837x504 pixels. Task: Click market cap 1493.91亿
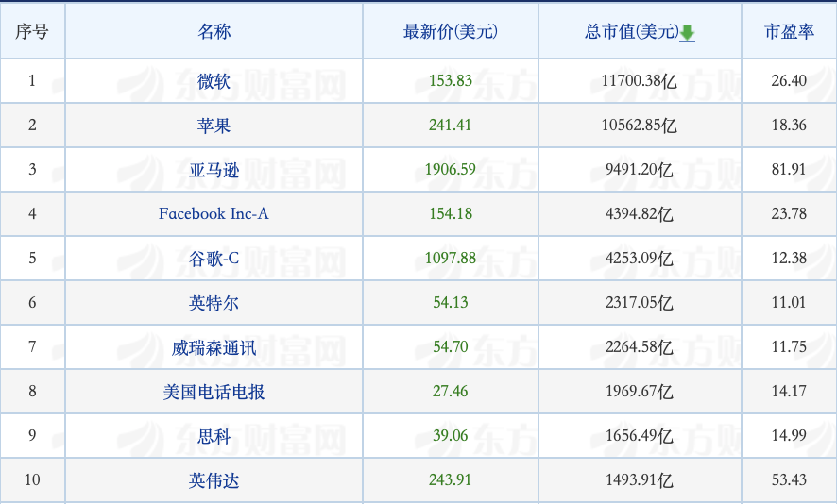[639, 480]
